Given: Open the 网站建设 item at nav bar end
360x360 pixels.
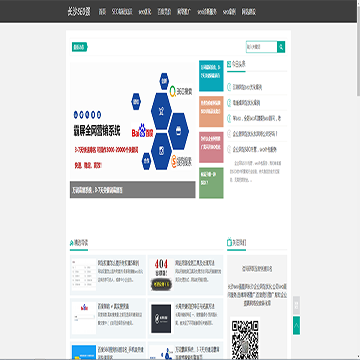Looking at the screenshot, I should coord(249,12).
